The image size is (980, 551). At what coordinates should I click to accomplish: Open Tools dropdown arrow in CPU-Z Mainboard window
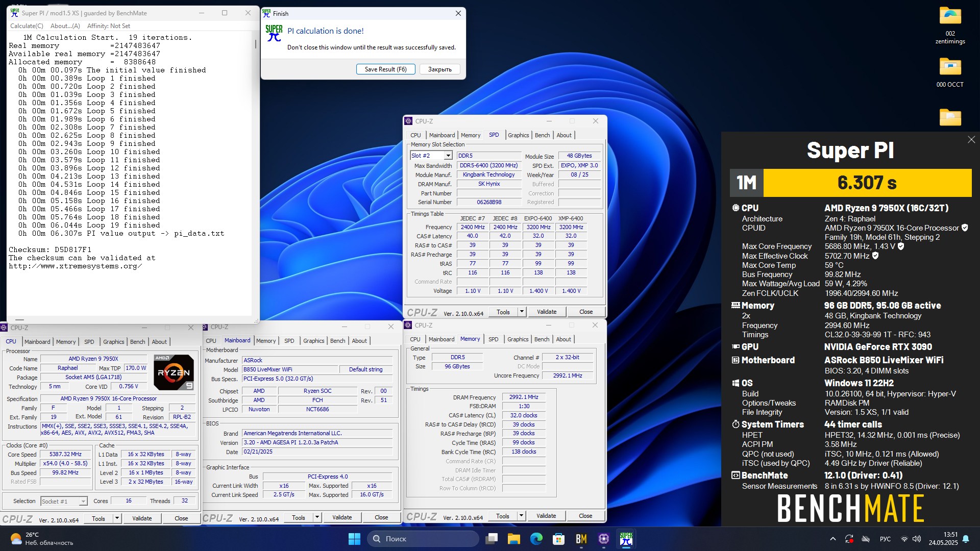[x=317, y=517]
